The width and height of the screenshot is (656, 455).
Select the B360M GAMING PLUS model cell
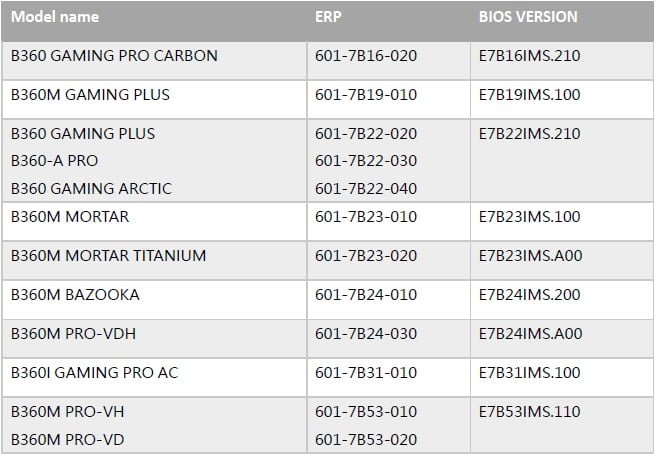click(90, 95)
